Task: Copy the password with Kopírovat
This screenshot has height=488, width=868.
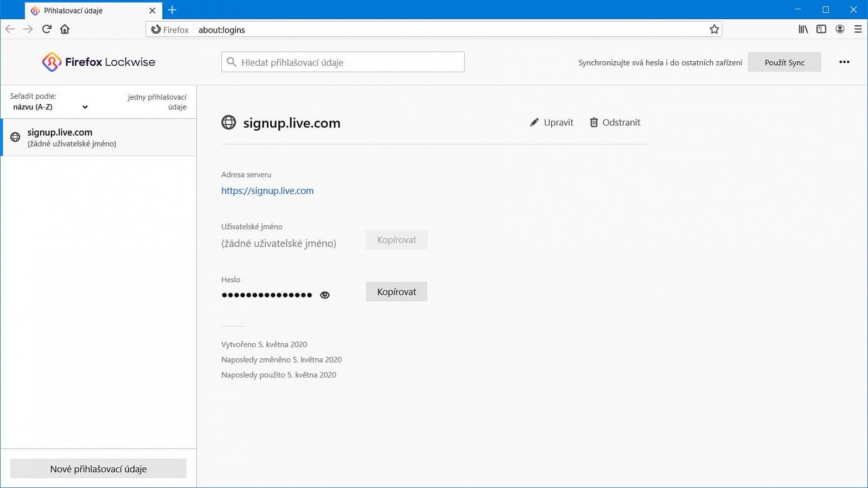Action: pos(397,291)
